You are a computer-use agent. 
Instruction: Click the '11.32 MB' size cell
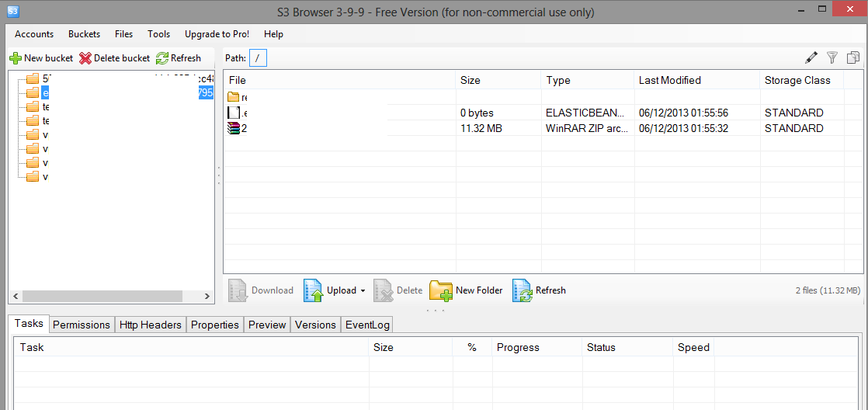tap(481, 128)
